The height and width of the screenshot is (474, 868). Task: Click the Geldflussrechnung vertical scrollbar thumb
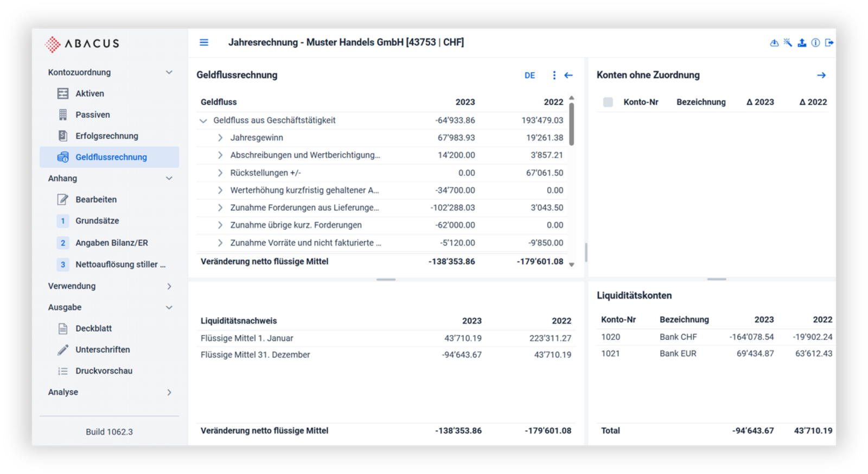tap(572, 125)
